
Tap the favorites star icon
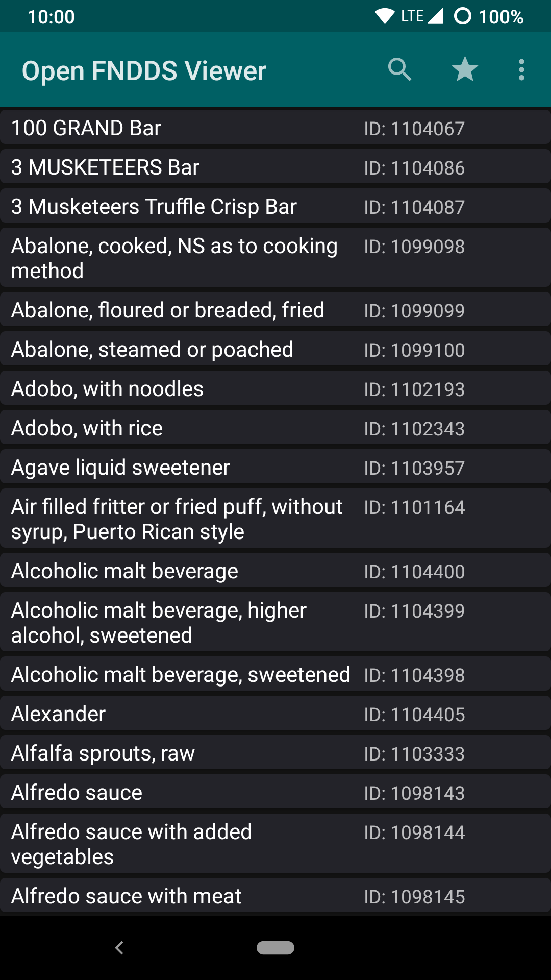point(465,70)
